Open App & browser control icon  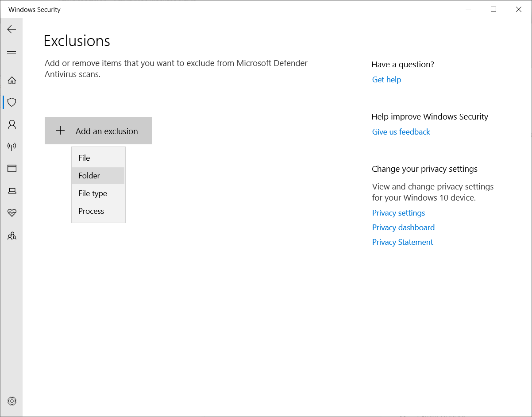click(12, 168)
